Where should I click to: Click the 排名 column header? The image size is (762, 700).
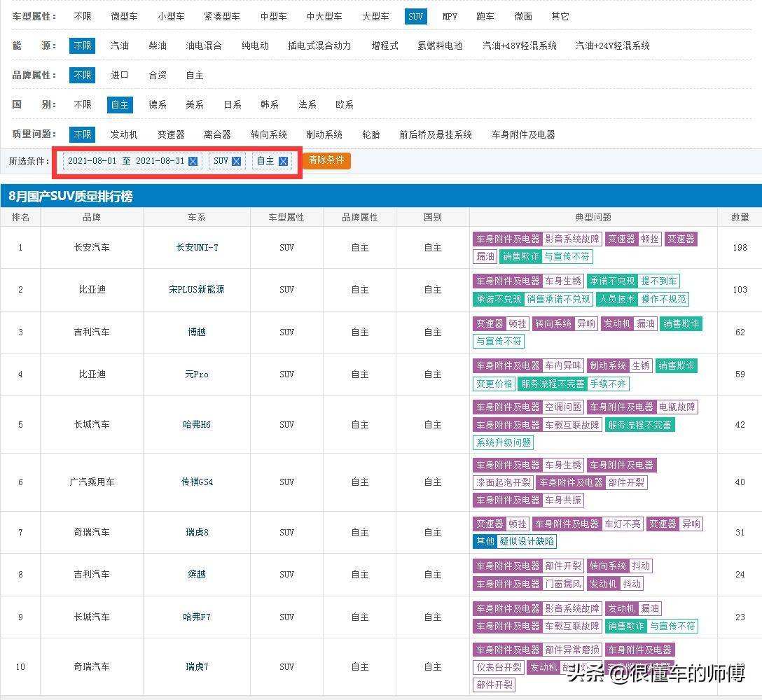point(20,217)
